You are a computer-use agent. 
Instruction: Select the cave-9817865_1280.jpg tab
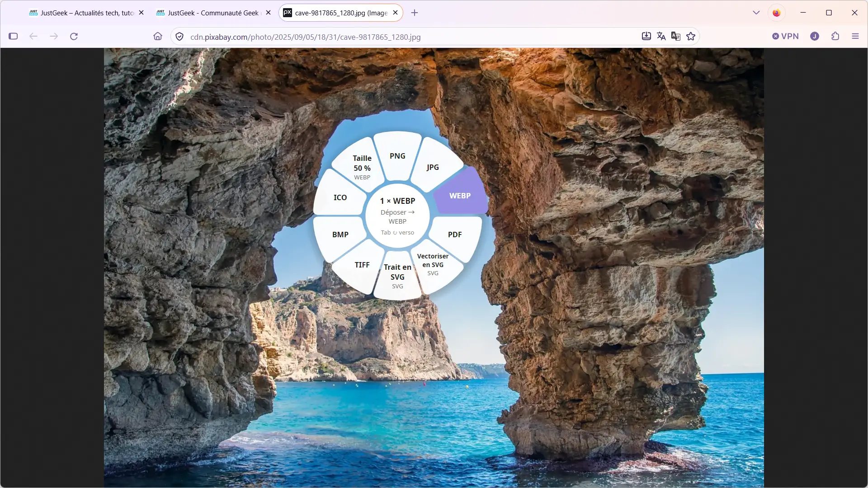pyautogui.click(x=341, y=13)
